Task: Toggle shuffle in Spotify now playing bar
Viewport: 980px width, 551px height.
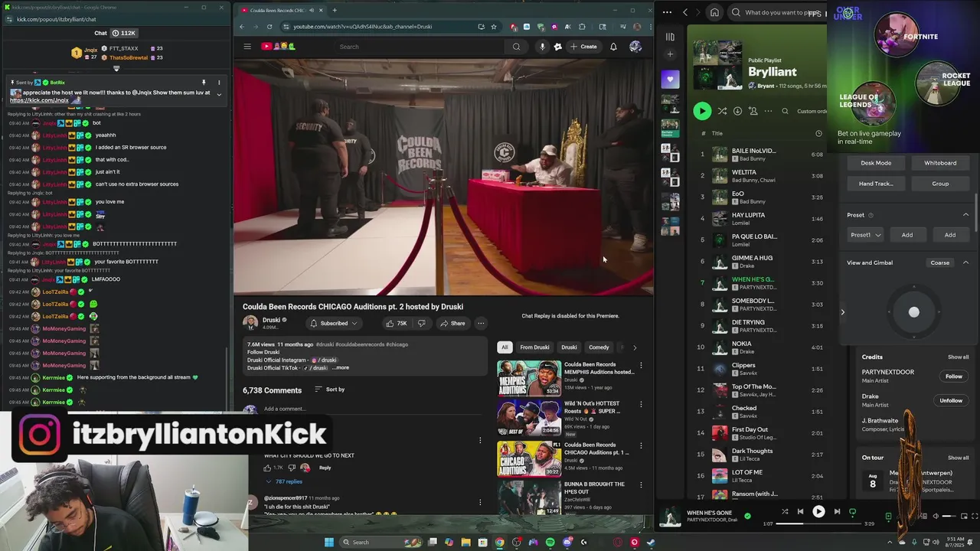Action: pos(784,511)
